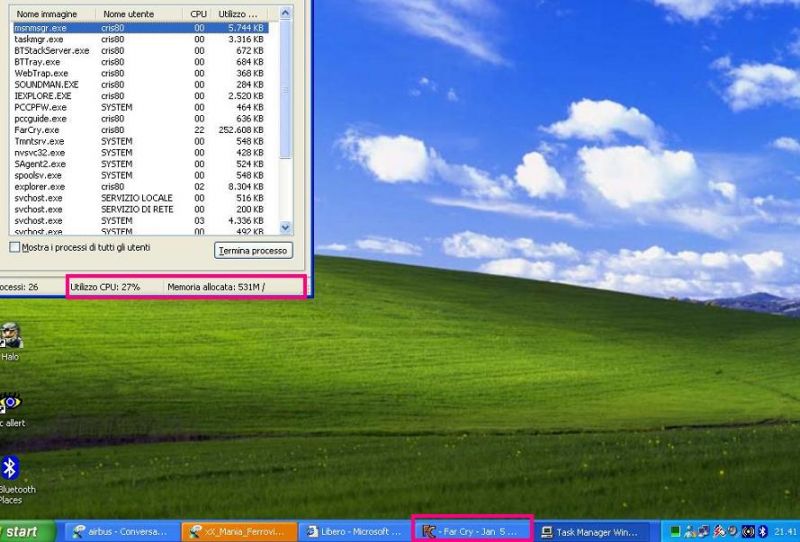The image size is (800, 542).
Task: Select the spoolsv.exe process
Action: [140, 175]
